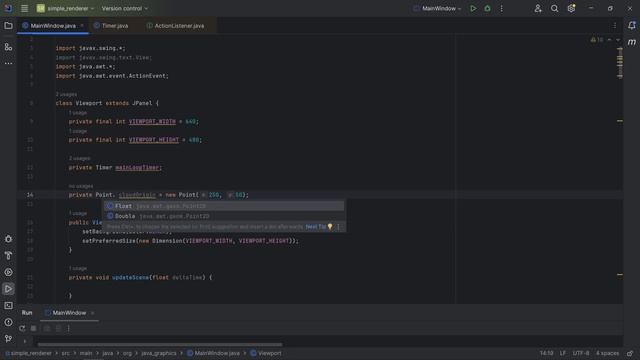This screenshot has height=360, width=640.
Task: Click the VIEWPORT_WIDTH field declaration
Action: [x=152, y=122]
